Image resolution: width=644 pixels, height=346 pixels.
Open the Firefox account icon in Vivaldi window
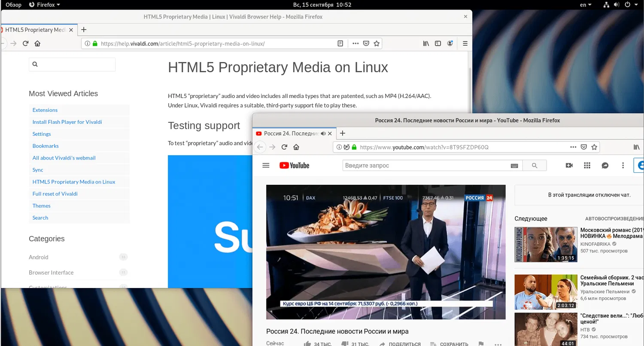pos(450,43)
